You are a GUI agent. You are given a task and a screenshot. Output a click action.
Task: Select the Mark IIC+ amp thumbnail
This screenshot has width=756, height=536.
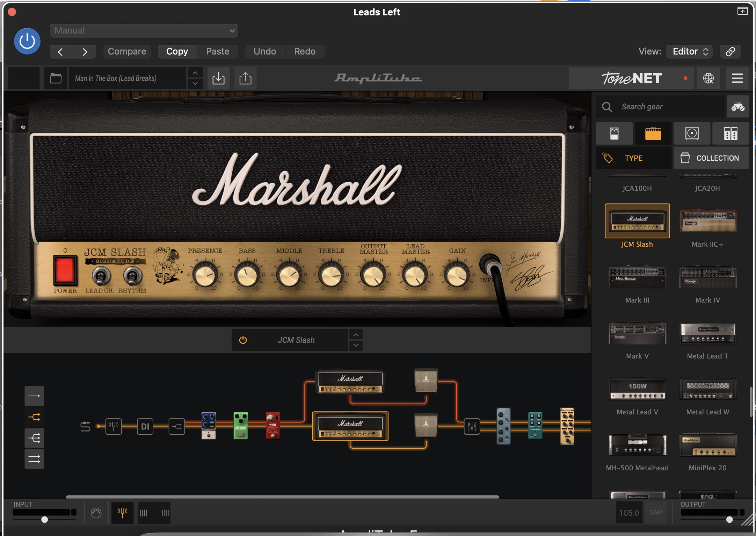click(x=708, y=221)
